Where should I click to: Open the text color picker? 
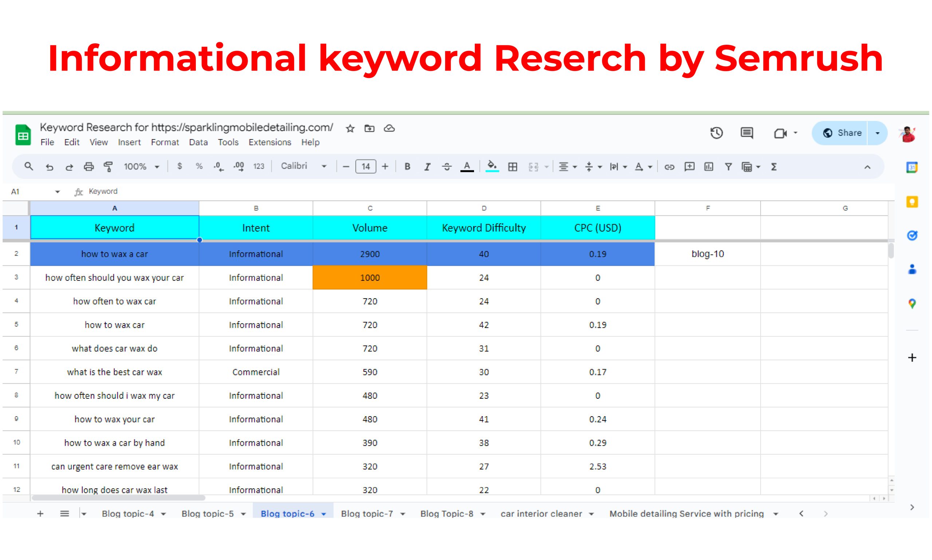[x=467, y=166]
